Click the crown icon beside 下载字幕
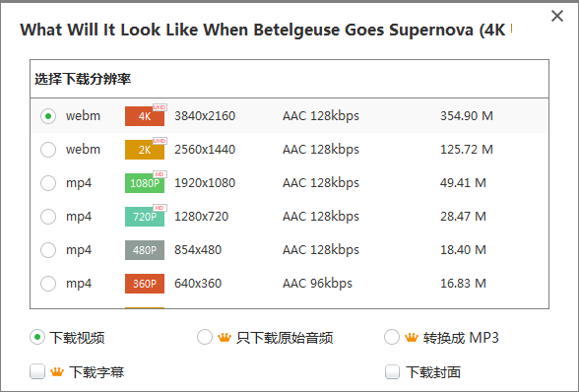579x392 pixels. [x=57, y=371]
